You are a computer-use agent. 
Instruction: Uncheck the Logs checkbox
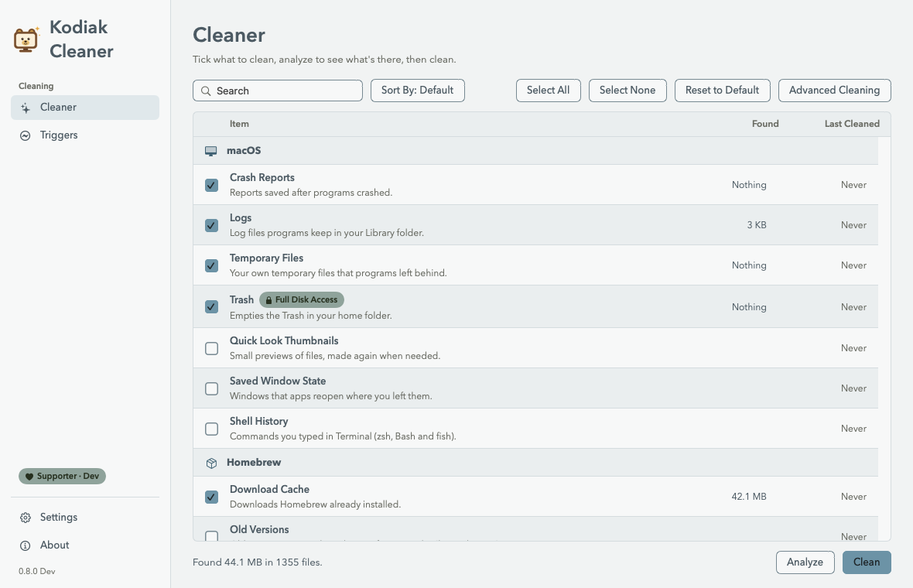[x=211, y=225]
